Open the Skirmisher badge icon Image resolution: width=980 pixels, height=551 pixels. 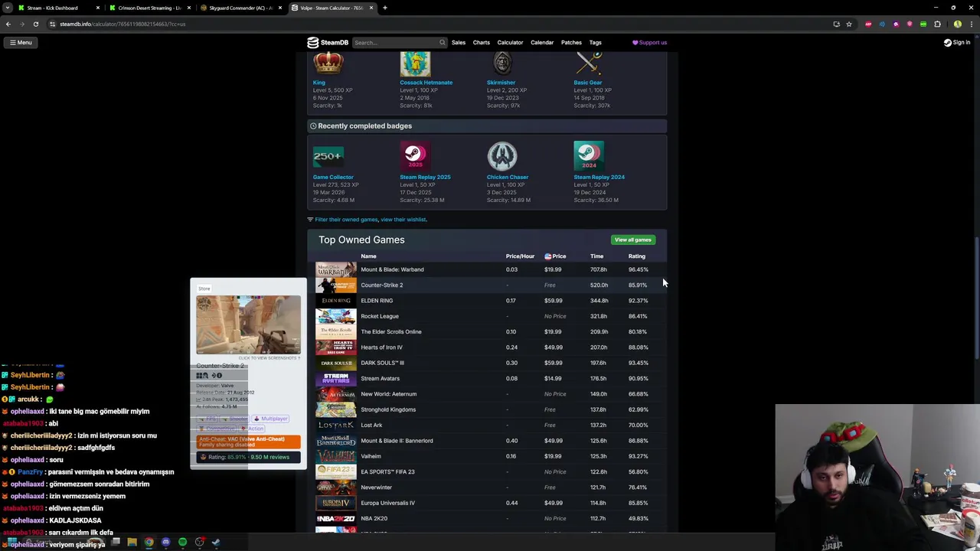pos(502,64)
